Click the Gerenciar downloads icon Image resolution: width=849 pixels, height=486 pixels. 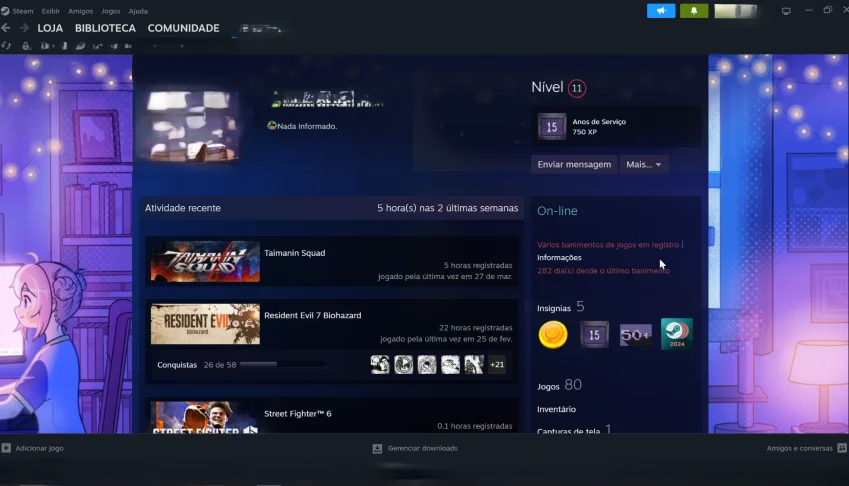tap(377, 448)
